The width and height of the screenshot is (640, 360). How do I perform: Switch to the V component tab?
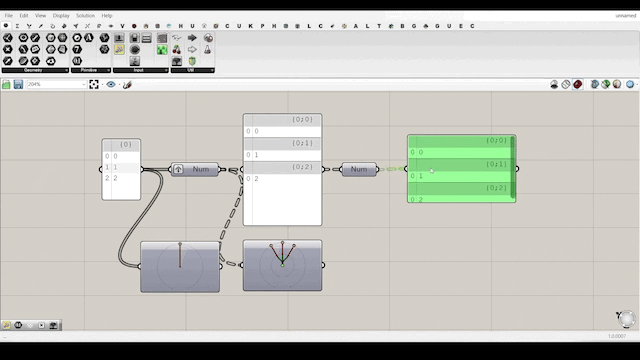(122, 26)
